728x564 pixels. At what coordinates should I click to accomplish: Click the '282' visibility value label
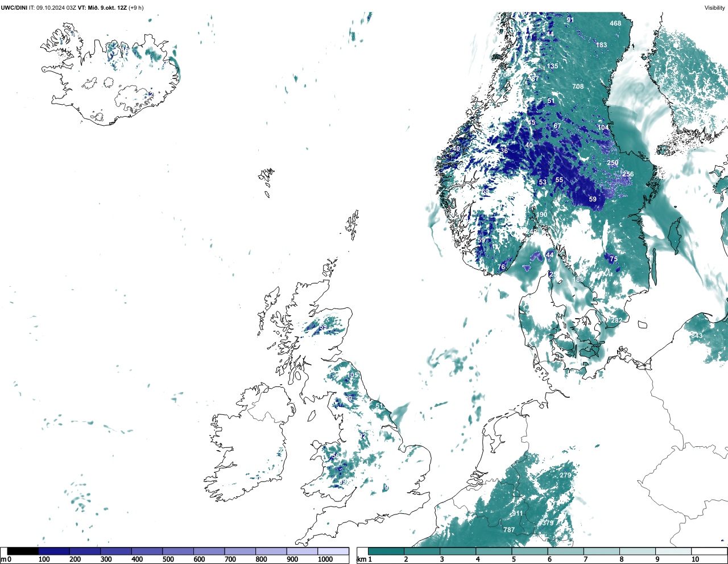point(617,320)
